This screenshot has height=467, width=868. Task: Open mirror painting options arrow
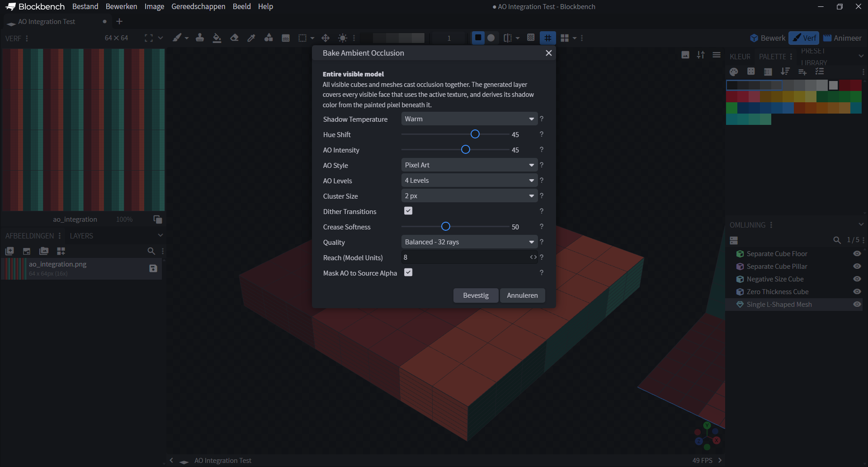click(x=518, y=38)
